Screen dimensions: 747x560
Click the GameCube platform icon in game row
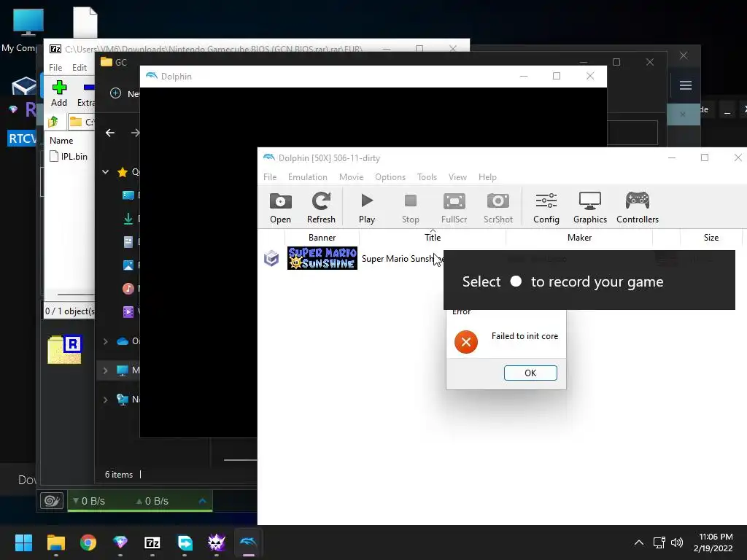[x=271, y=258]
